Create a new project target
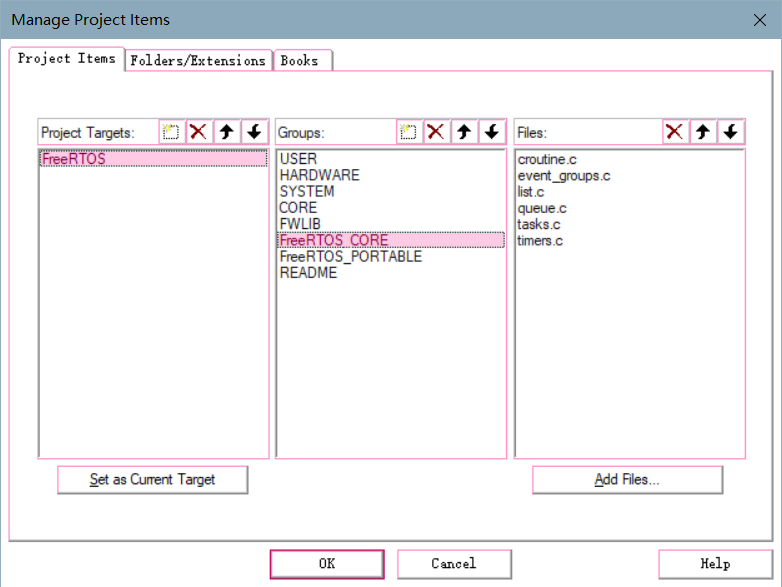 tap(172, 132)
